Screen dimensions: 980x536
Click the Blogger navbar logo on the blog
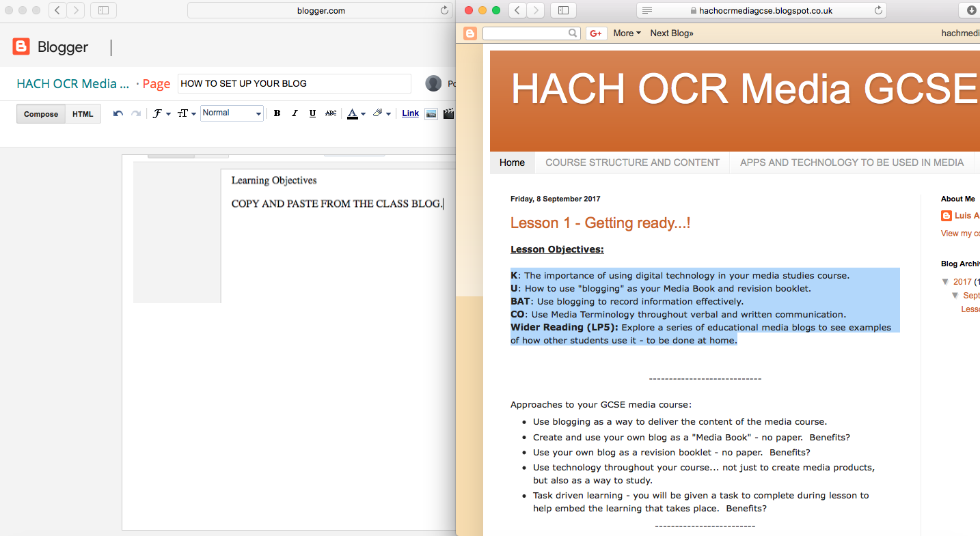pos(470,33)
